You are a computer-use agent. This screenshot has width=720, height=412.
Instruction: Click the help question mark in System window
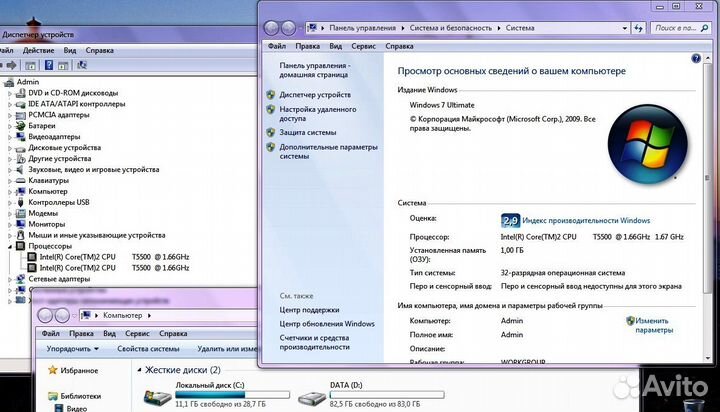click(x=696, y=58)
